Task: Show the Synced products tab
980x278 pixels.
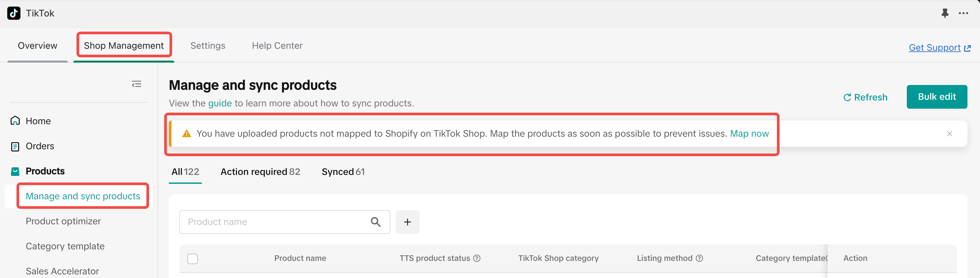Action: coord(343,172)
